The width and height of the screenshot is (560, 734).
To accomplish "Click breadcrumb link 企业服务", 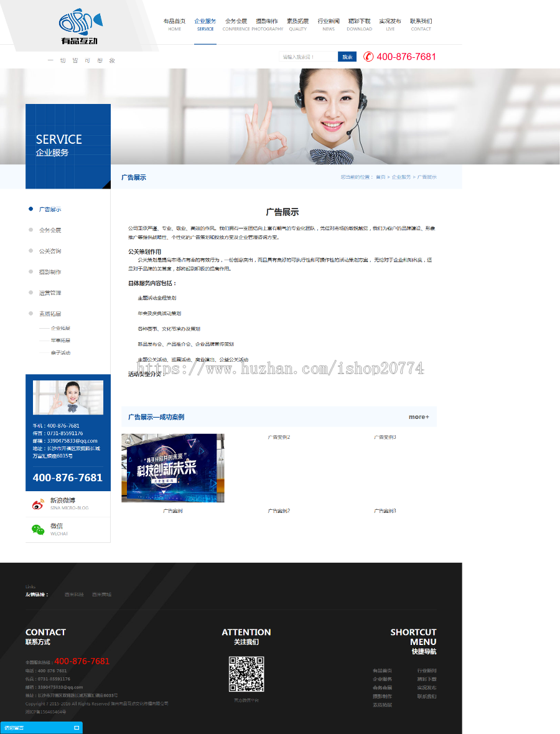I will pyautogui.click(x=401, y=177).
